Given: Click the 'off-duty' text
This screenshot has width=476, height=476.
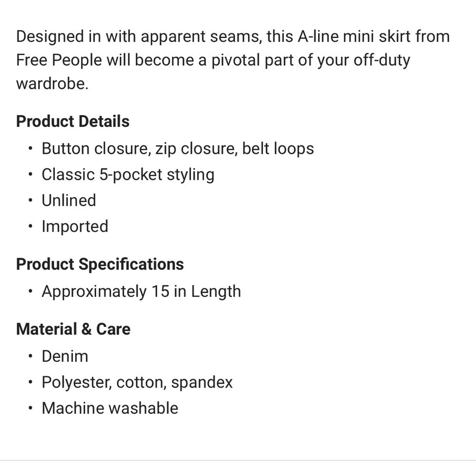Looking at the screenshot, I should 381,60.
